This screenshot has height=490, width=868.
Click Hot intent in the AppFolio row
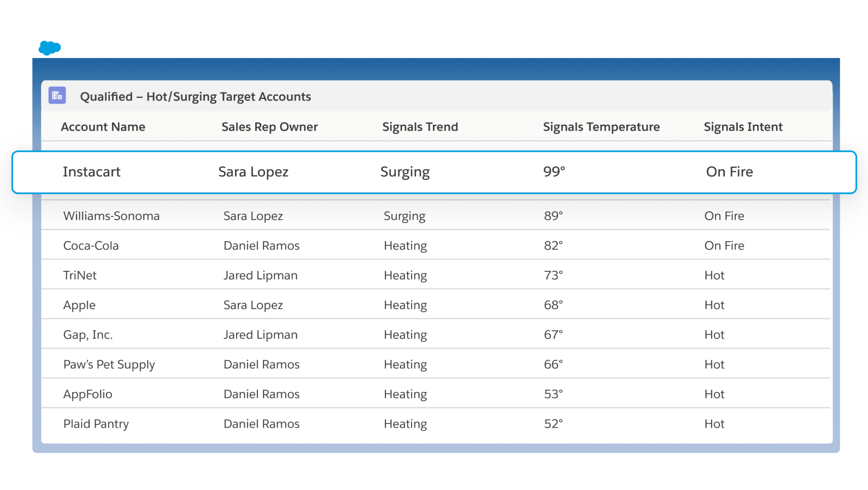(714, 394)
